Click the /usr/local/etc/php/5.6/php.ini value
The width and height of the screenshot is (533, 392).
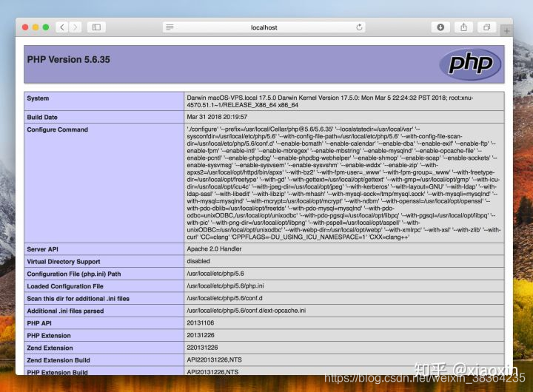(225, 285)
